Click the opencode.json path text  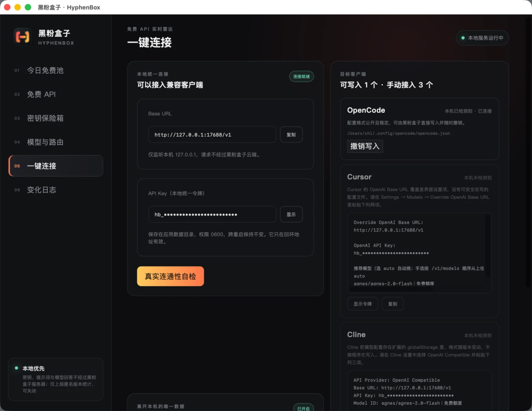coord(399,134)
